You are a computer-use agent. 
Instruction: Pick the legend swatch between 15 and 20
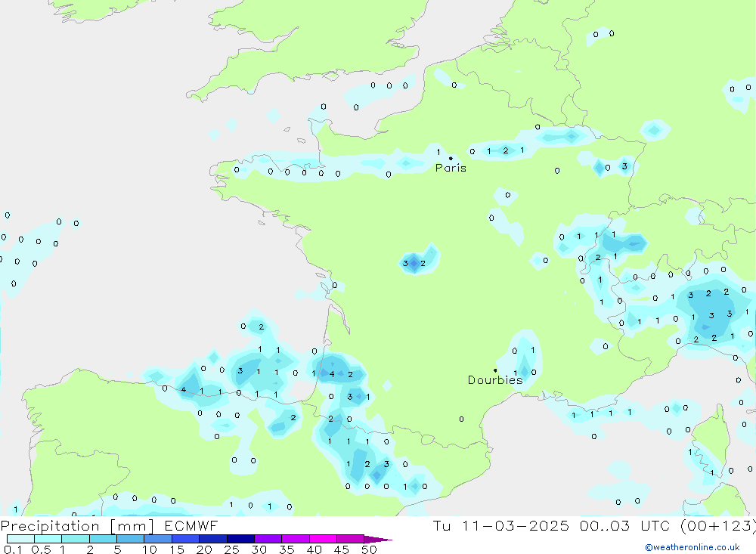[186, 539]
